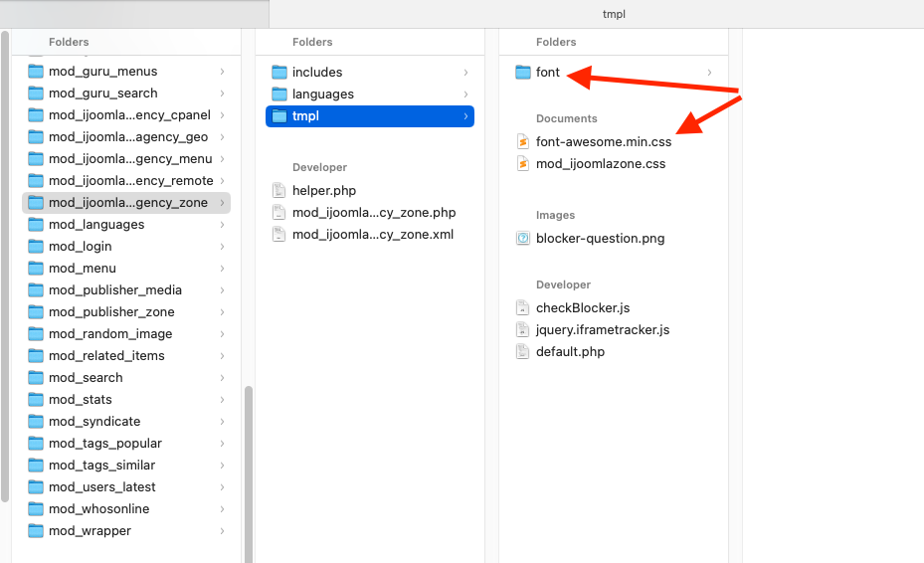Select the mod_ijoomla...cy_zone.php file

click(x=373, y=213)
